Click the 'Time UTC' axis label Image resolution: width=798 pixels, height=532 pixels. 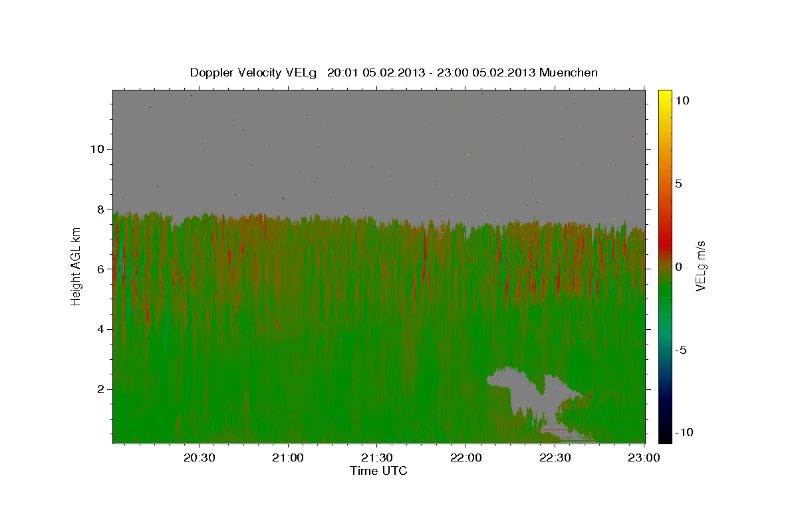coord(378,471)
